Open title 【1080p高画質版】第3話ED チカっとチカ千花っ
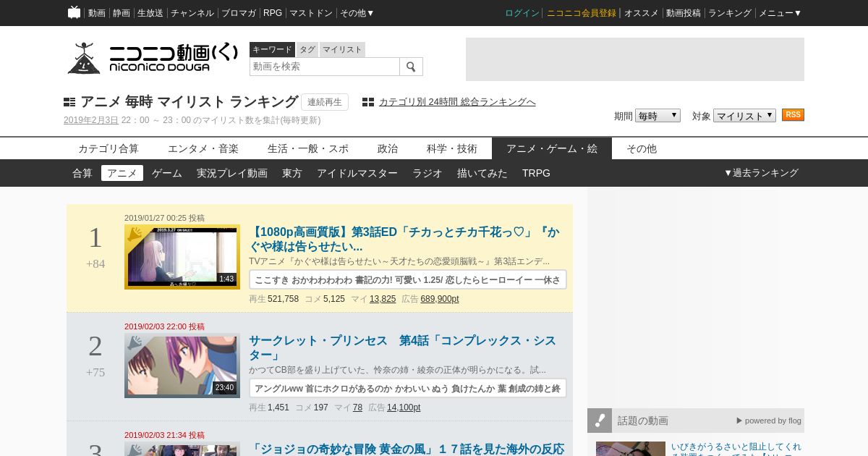 [404, 240]
